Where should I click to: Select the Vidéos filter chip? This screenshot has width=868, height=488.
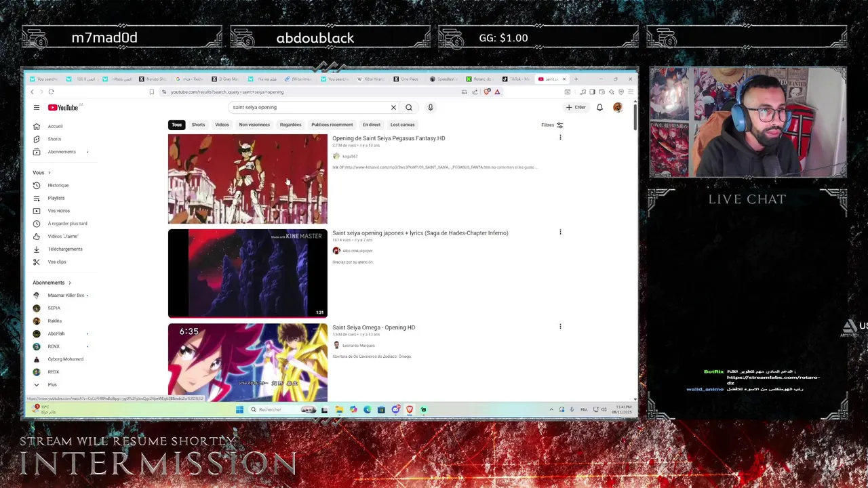pyautogui.click(x=222, y=125)
